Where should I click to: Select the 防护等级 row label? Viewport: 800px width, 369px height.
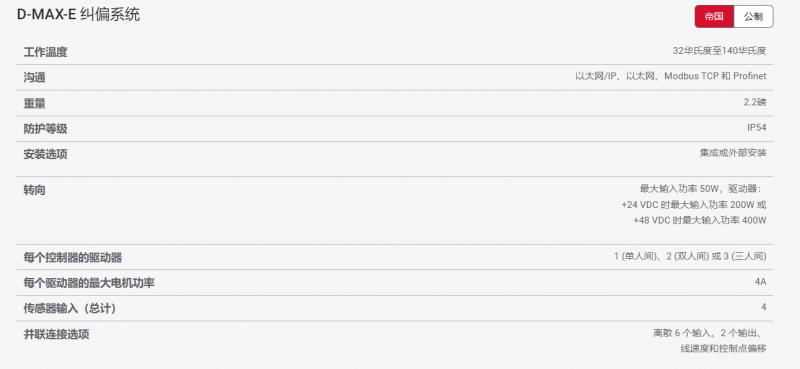[x=45, y=129]
